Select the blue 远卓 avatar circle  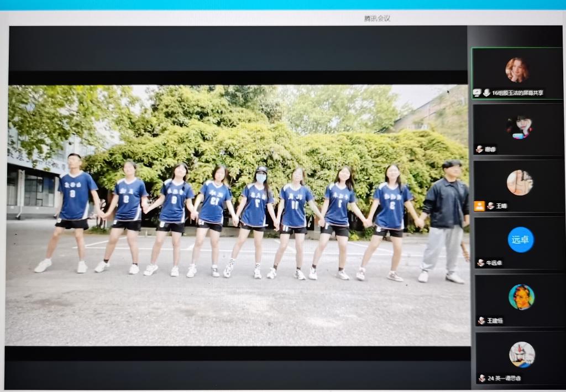click(x=521, y=239)
